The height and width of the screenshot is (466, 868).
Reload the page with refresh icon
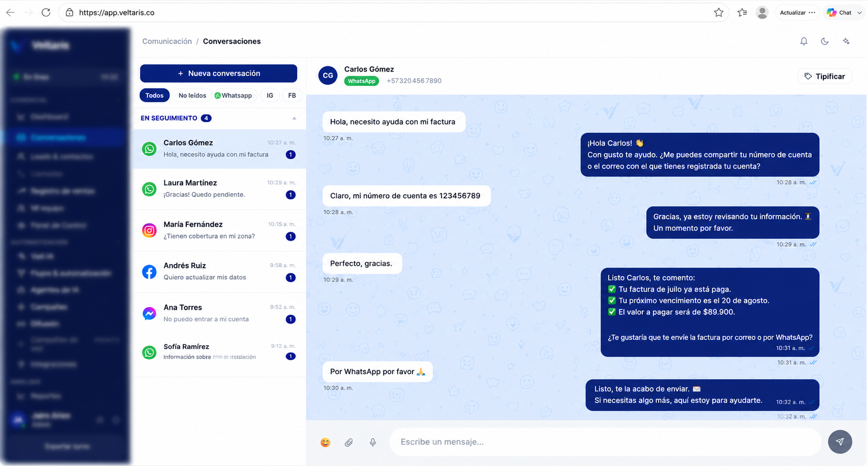tap(46, 13)
